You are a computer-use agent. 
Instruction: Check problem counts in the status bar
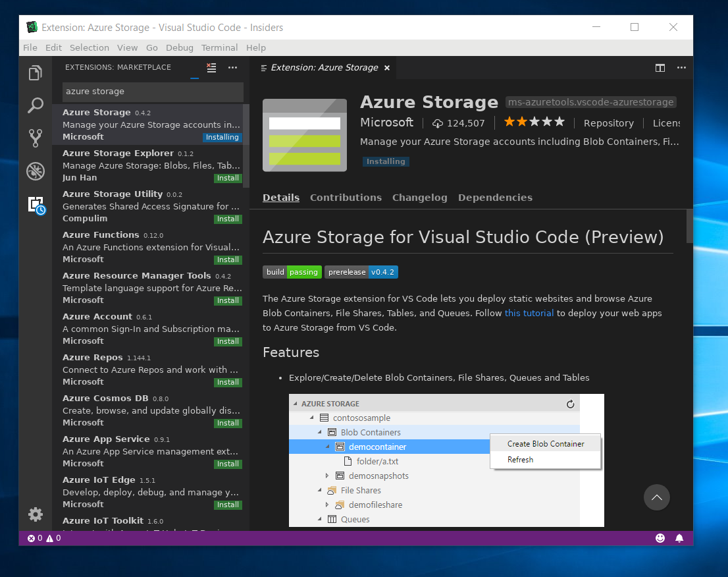(x=43, y=538)
